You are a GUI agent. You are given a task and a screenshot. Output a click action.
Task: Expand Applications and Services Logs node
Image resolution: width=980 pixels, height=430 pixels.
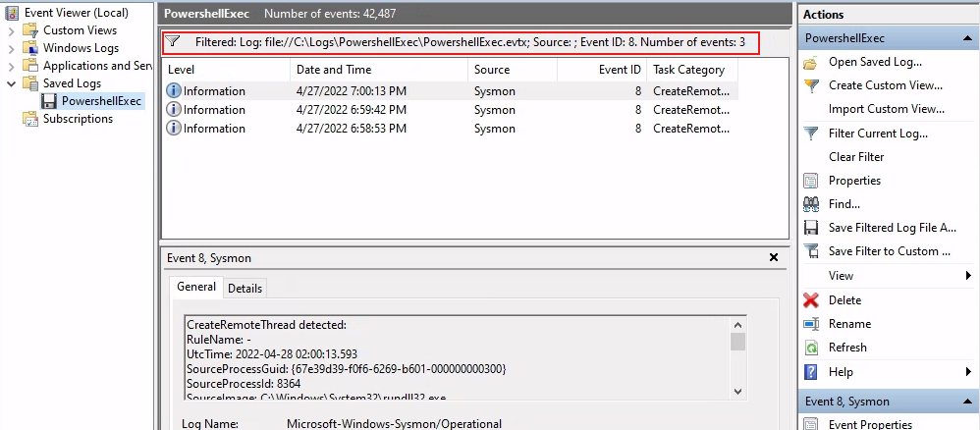[x=11, y=66]
